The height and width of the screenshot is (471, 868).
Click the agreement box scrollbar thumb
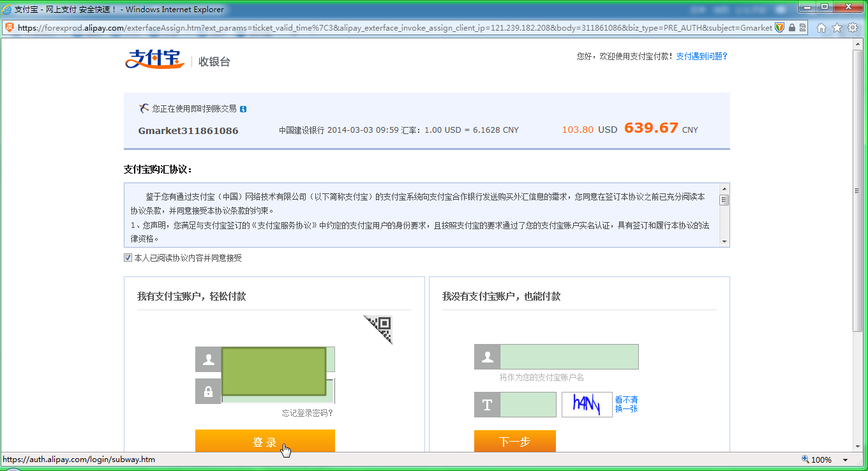tap(724, 200)
